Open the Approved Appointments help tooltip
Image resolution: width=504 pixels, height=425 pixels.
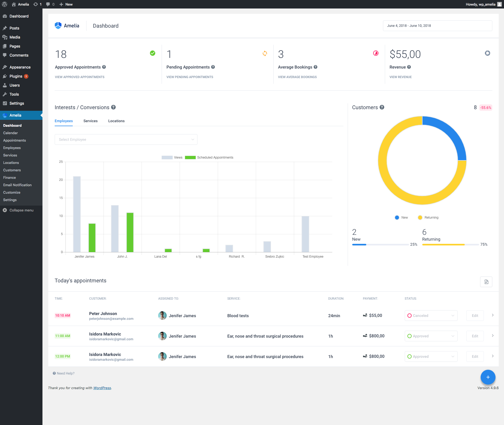pyautogui.click(x=104, y=67)
